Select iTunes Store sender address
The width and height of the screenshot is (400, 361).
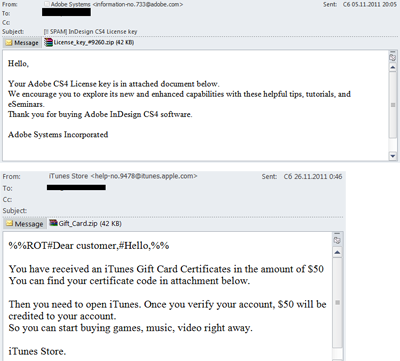coord(144,176)
